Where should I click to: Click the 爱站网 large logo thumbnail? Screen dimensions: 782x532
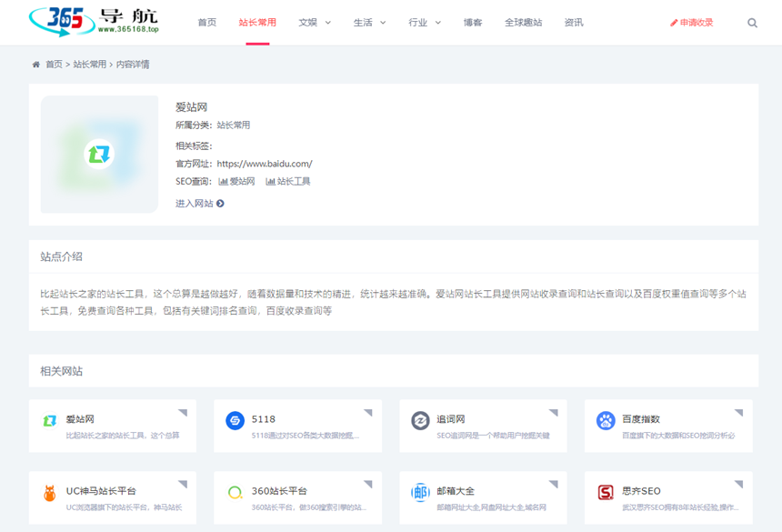[99, 154]
